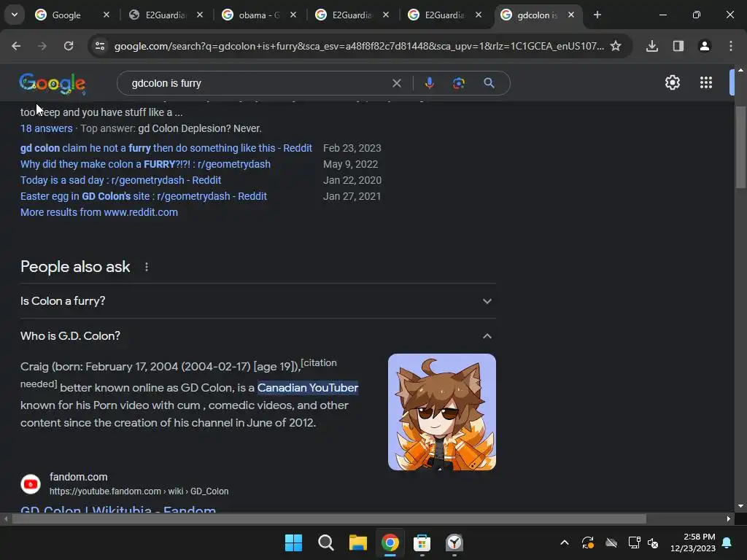This screenshot has width=747, height=560.
Task: Go to Google homepage logo
Action: point(53,84)
